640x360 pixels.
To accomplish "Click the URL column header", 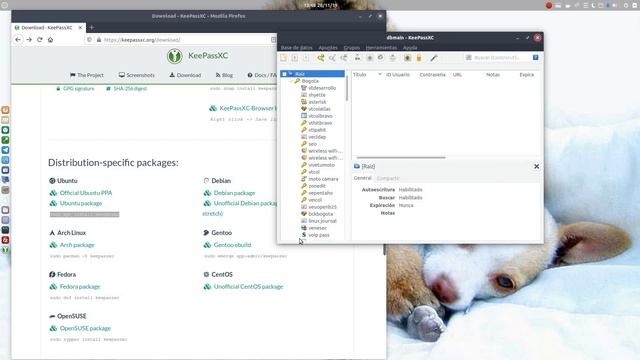I will 457,75.
